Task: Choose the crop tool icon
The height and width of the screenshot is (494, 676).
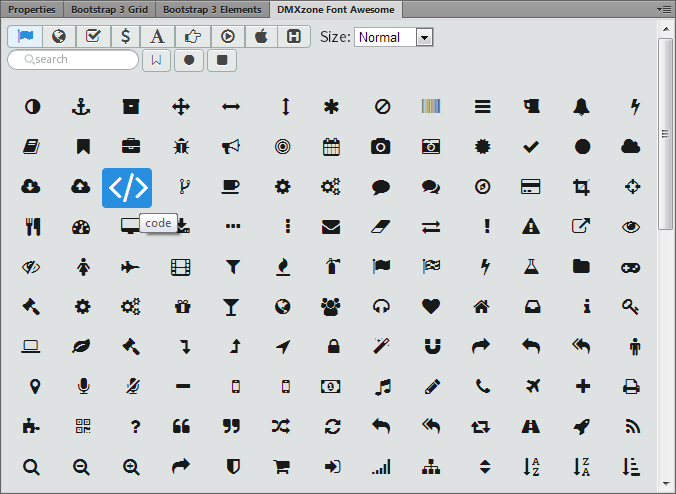Action: coord(581,187)
